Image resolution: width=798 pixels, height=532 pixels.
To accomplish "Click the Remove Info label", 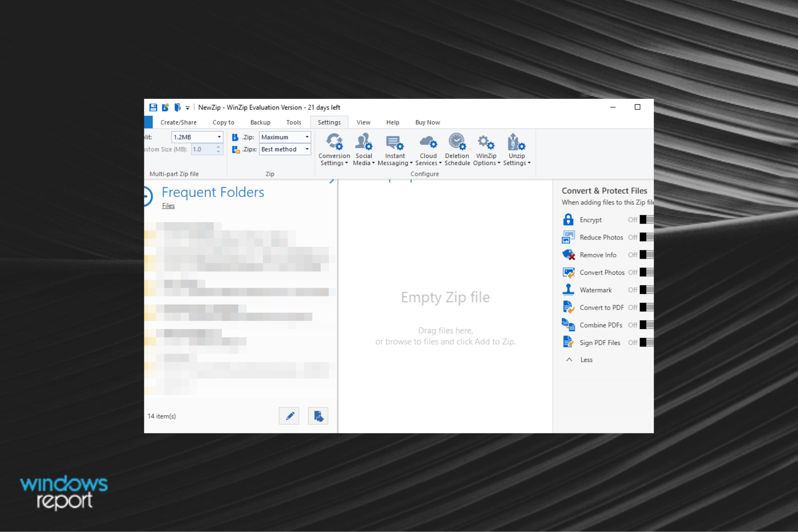I will (x=598, y=255).
